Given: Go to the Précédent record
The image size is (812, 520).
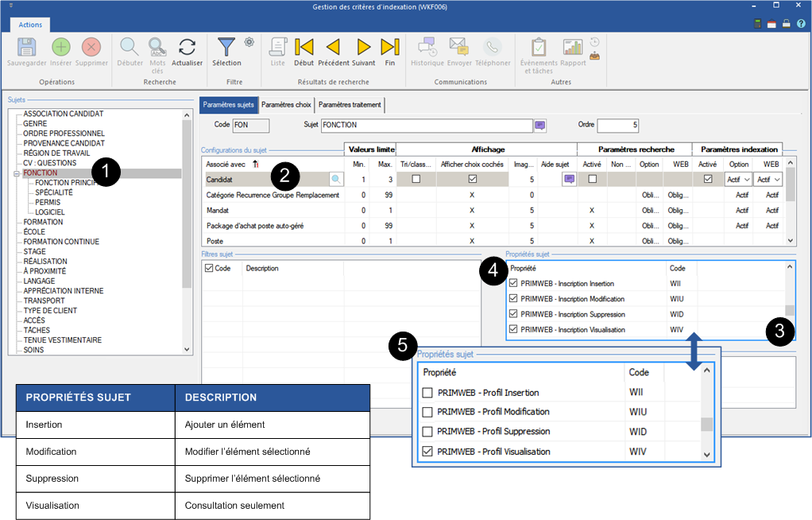Looking at the screenshot, I should coord(333,47).
